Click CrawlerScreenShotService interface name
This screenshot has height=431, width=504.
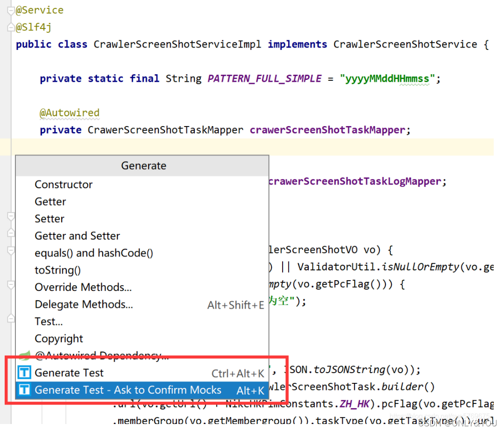(405, 44)
